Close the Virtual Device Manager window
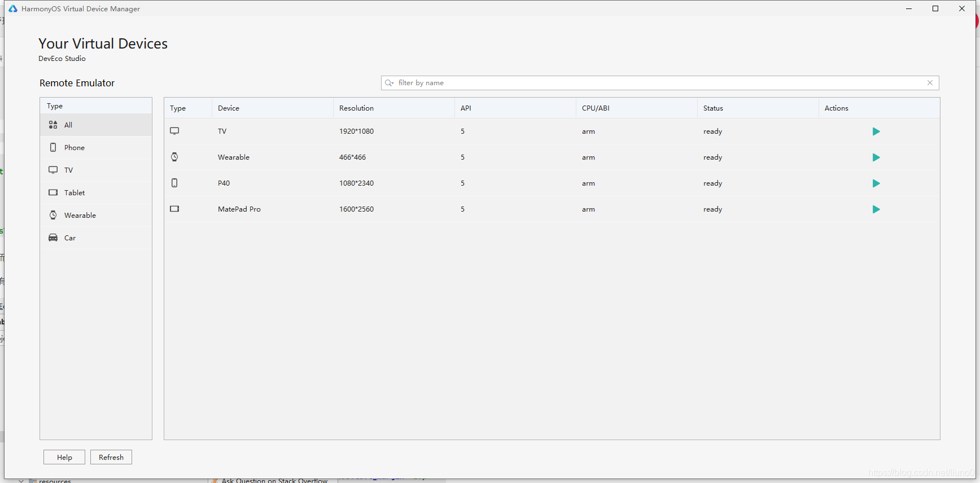The image size is (980, 483). [962, 8]
